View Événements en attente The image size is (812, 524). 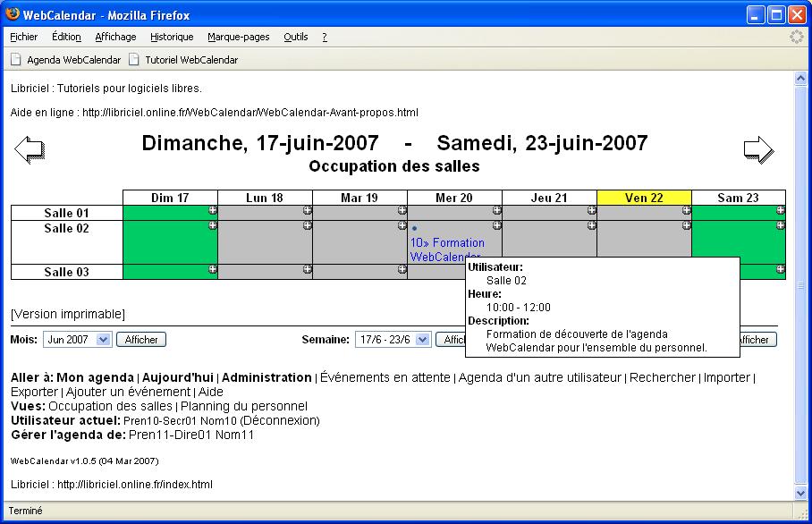(385, 377)
